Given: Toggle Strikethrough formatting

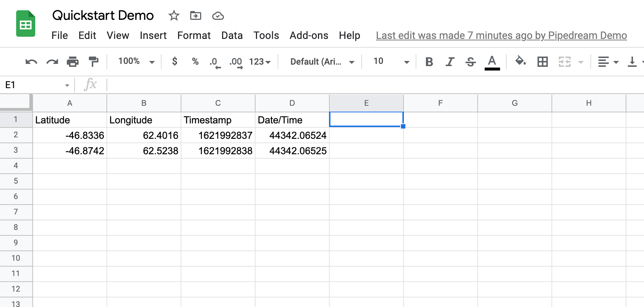Looking at the screenshot, I should coord(470,62).
